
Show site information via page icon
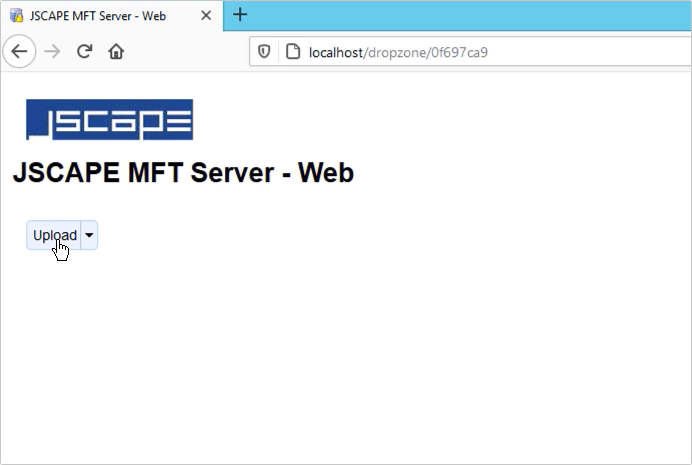[293, 51]
